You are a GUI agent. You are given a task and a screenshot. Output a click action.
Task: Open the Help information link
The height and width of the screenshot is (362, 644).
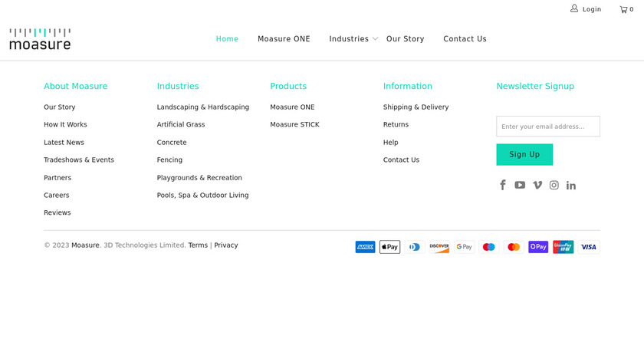tap(390, 142)
